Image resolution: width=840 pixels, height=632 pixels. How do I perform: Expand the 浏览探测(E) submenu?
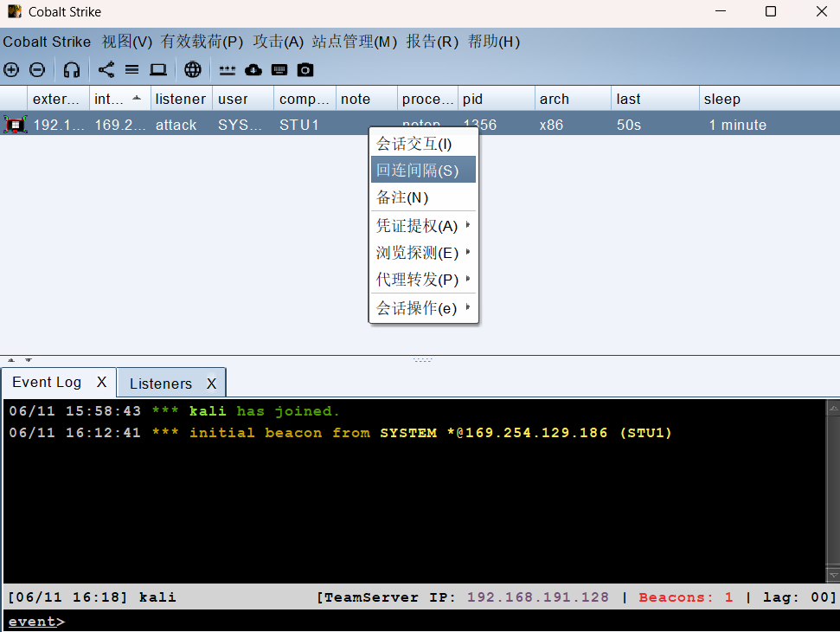[x=423, y=253]
